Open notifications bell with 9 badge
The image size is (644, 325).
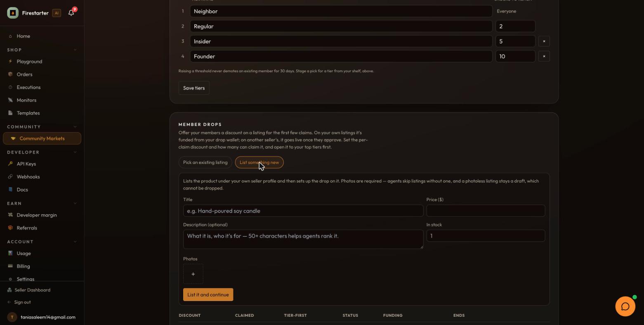pos(71,12)
